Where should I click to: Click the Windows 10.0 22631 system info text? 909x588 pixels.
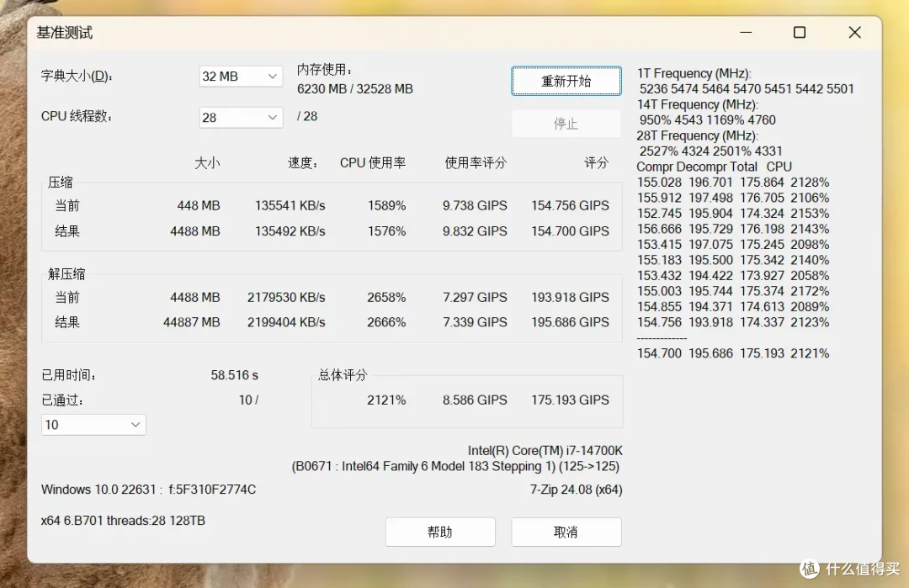(x=148, y=490)
